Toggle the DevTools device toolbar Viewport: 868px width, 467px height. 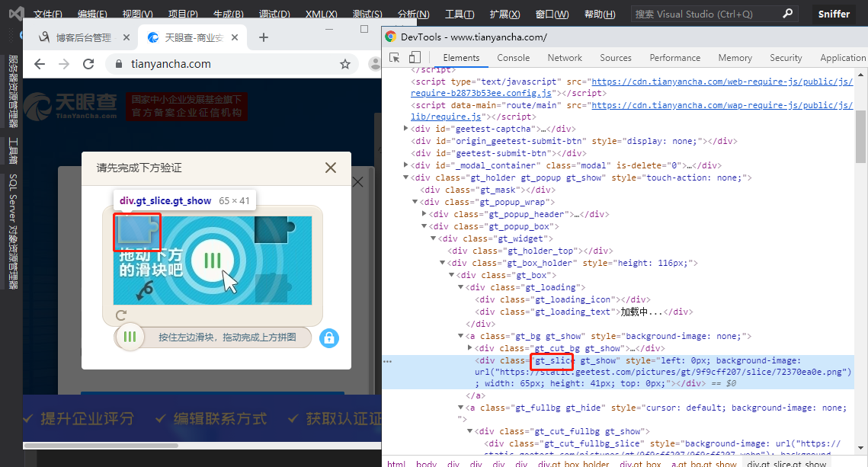point(415,58)
